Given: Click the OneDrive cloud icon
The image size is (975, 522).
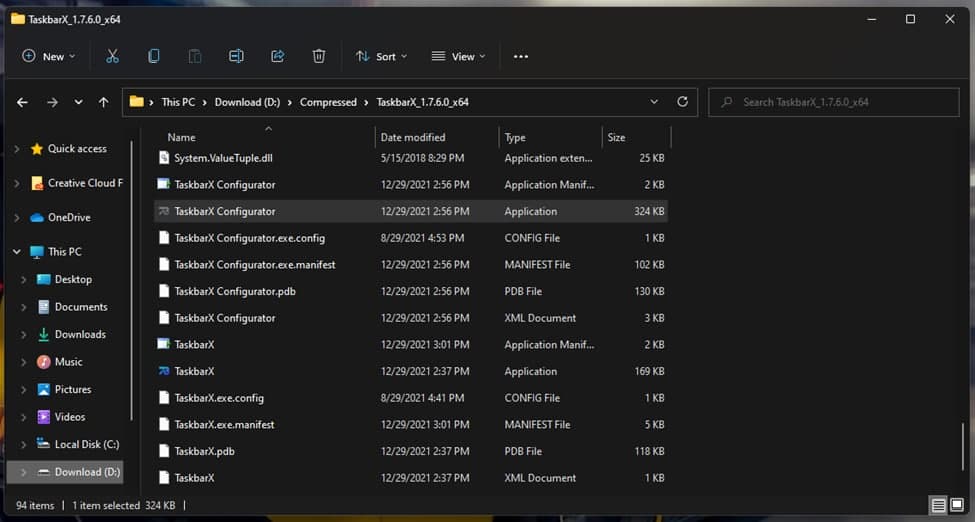Looking at the screenshot, I should coord(37,218).
